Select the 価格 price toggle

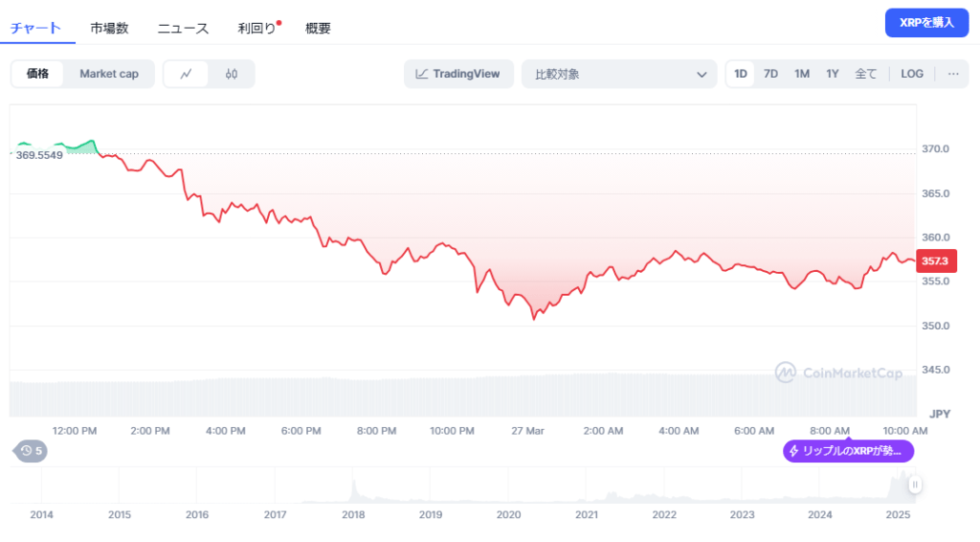click(38, 74)
